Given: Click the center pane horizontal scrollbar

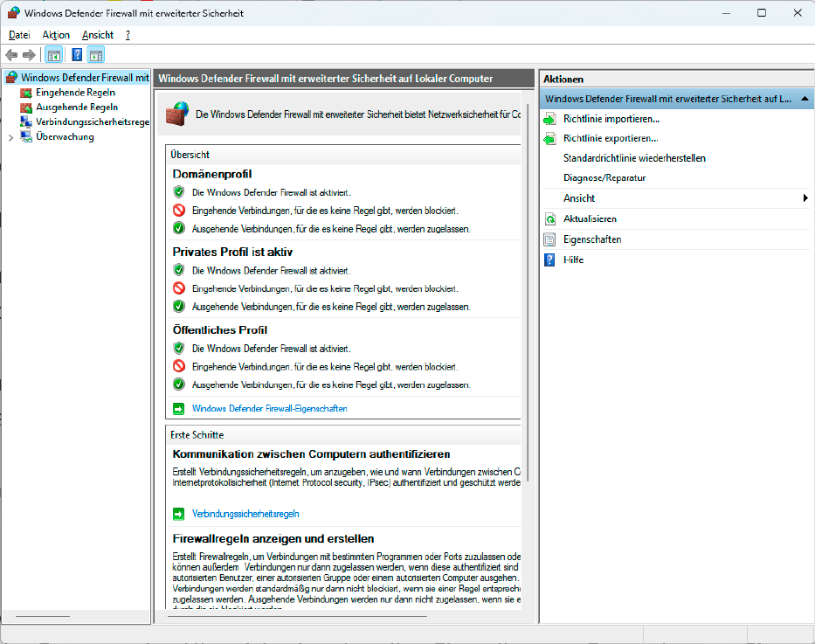Looking at the screenshot, I should point(297,616).
